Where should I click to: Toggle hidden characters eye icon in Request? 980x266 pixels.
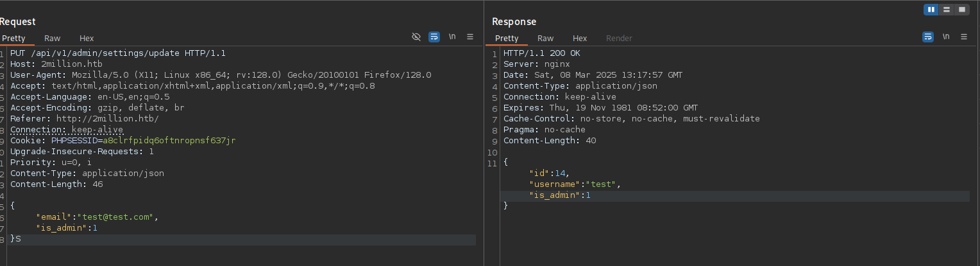click(416, 37)
